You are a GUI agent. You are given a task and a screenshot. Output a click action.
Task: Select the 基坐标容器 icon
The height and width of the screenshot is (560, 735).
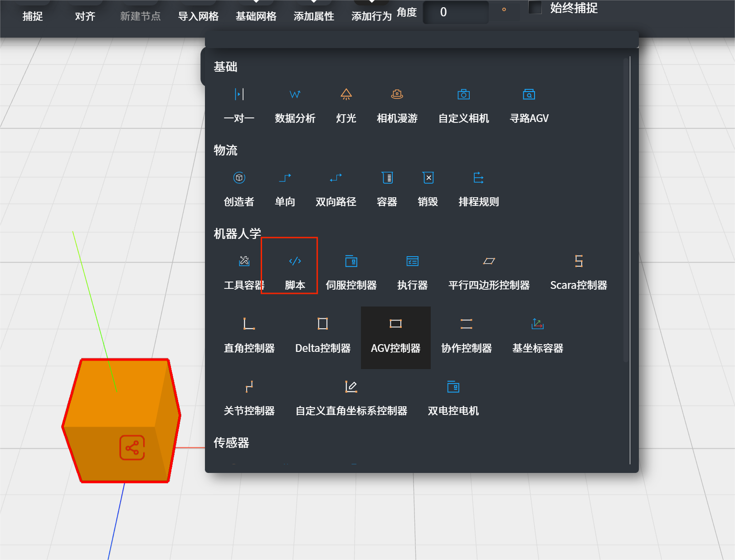point(537,324)
